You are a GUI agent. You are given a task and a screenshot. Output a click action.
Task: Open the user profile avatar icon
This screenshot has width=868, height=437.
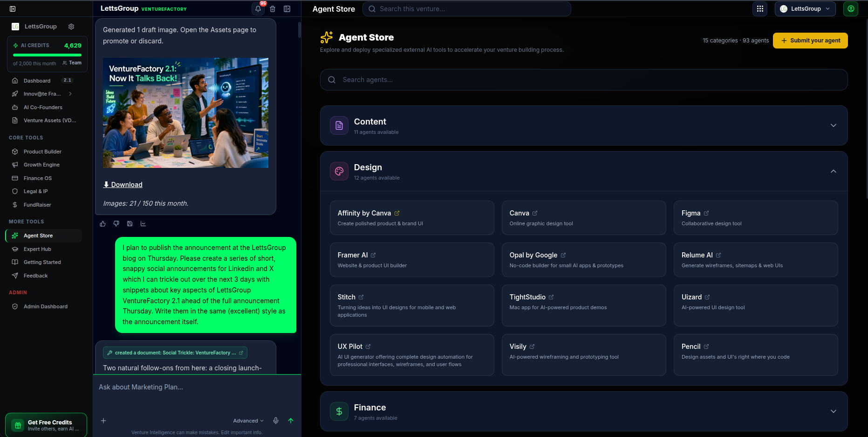click(x=851, y=9)
